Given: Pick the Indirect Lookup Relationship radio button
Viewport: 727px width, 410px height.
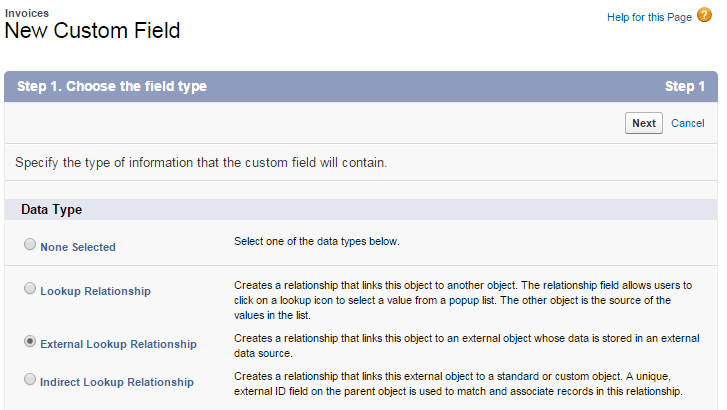Looking at the screenshot, I should 30,380.
